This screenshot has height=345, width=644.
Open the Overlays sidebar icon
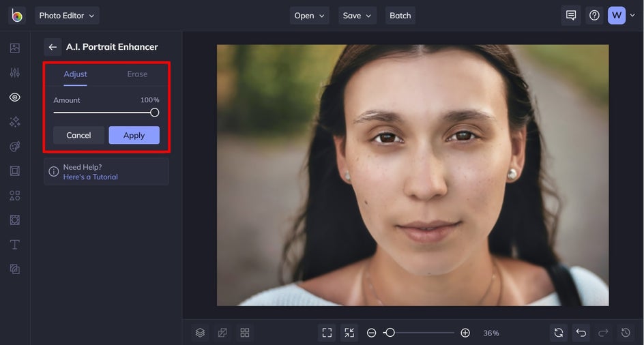[x=15, y=220]
